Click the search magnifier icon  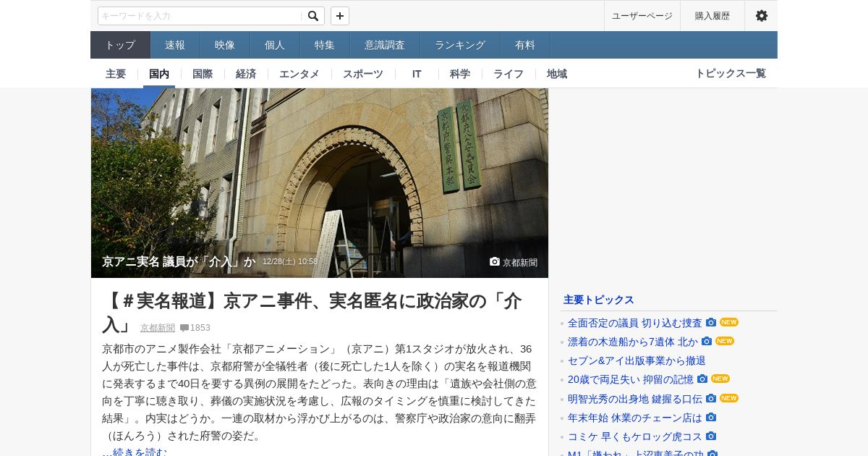(313, 16)
